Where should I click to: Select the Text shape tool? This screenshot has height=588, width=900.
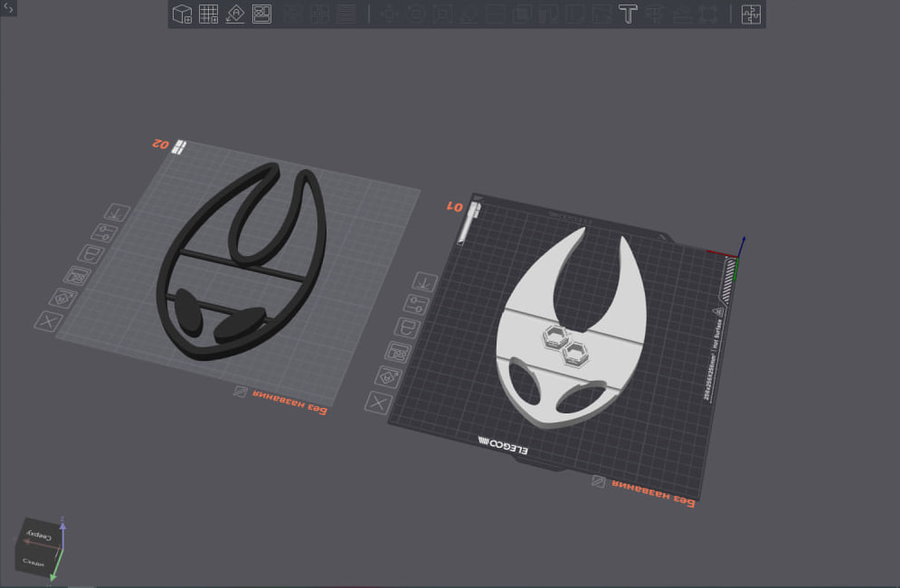pyautogui.click(x=628, y=14)
